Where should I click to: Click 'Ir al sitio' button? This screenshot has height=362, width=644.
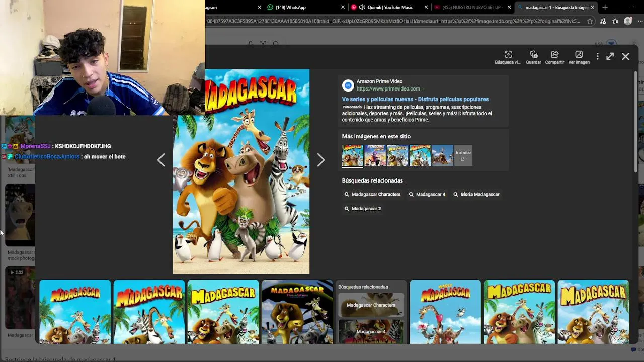click(x=463, y=155)
